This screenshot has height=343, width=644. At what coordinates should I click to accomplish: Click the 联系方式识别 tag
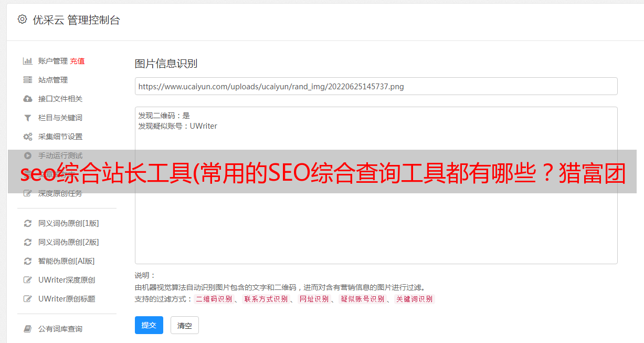(266, 299)
